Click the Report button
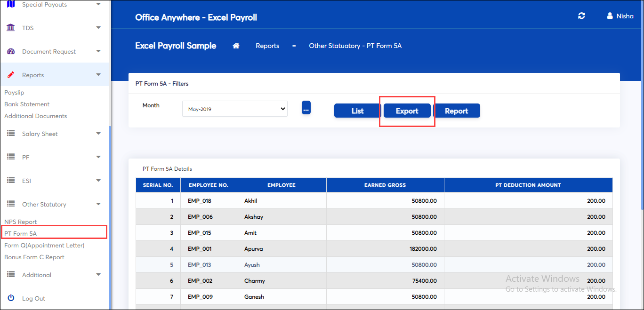The height and width of the screenshot is (310, 644). [457, 111]
